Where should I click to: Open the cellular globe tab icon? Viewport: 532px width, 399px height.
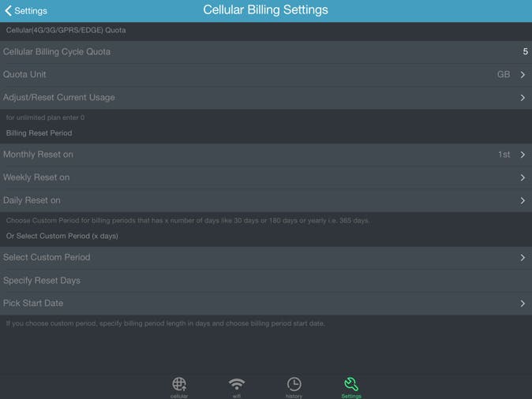point(179,384)
